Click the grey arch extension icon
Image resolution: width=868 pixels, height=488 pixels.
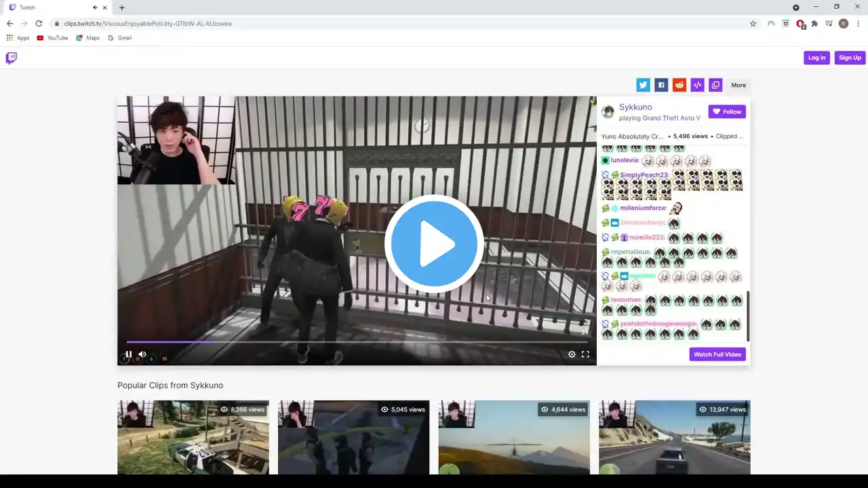click(x=771, y=24)
